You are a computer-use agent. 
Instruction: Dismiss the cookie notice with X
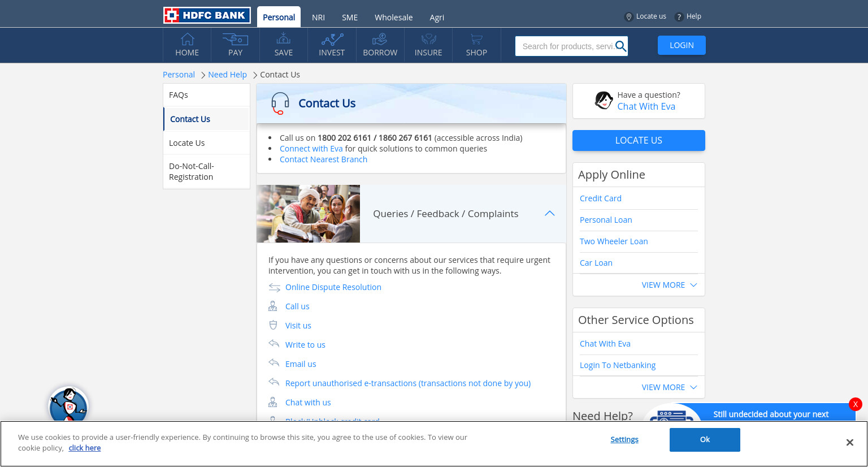click(x=849, y=443)
